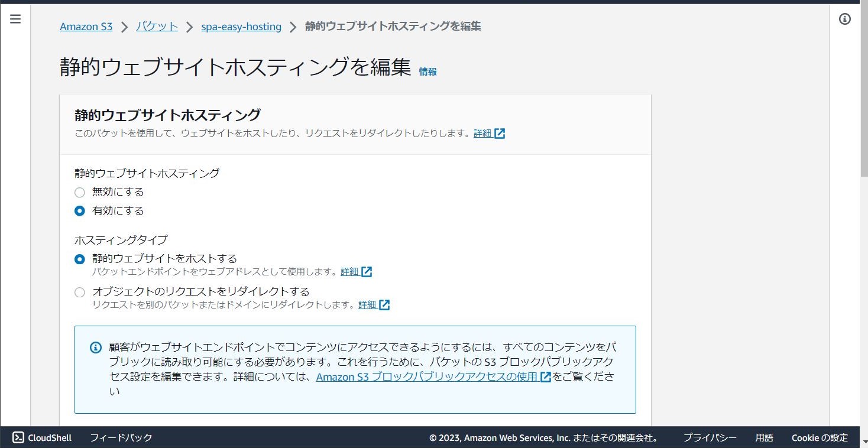Click external link icon after ブロックパブリックアクセスの使用
This screenshot has height=448, width=868.
pos(546,377)
